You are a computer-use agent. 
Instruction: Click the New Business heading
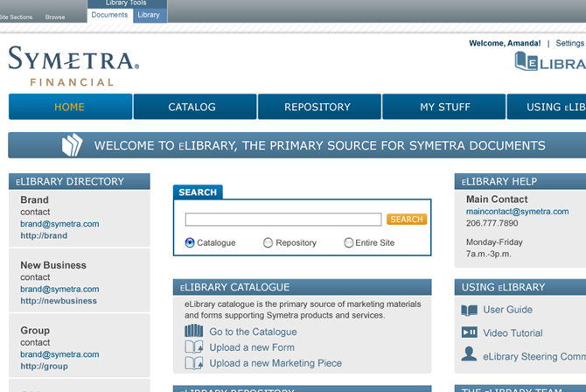click(53, 265)
